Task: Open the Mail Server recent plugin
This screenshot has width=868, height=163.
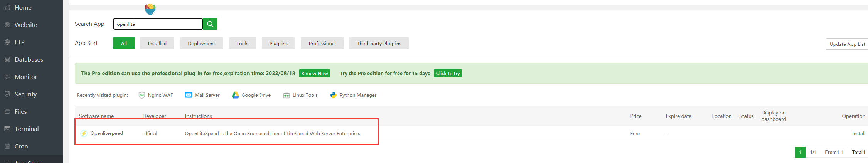Action: point(202,95)
